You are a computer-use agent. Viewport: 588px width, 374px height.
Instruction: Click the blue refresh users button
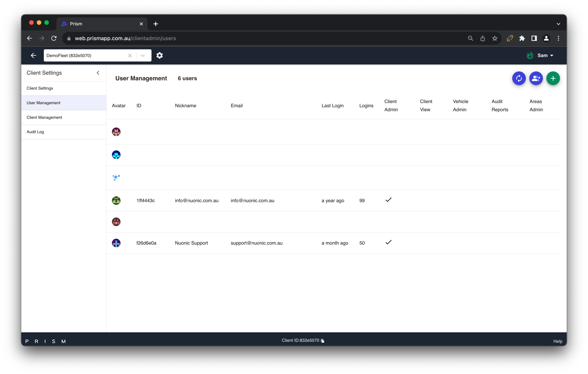click(x=519, y=78)
